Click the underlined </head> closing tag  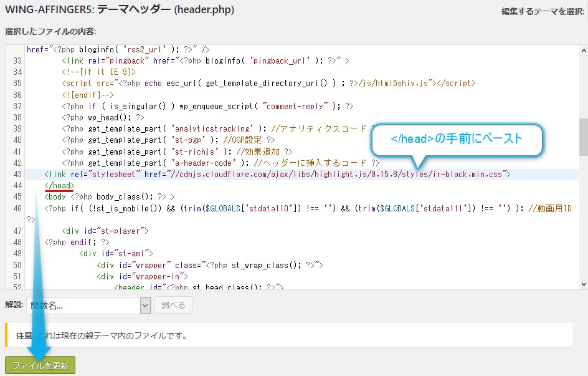(x=59, y=186)
